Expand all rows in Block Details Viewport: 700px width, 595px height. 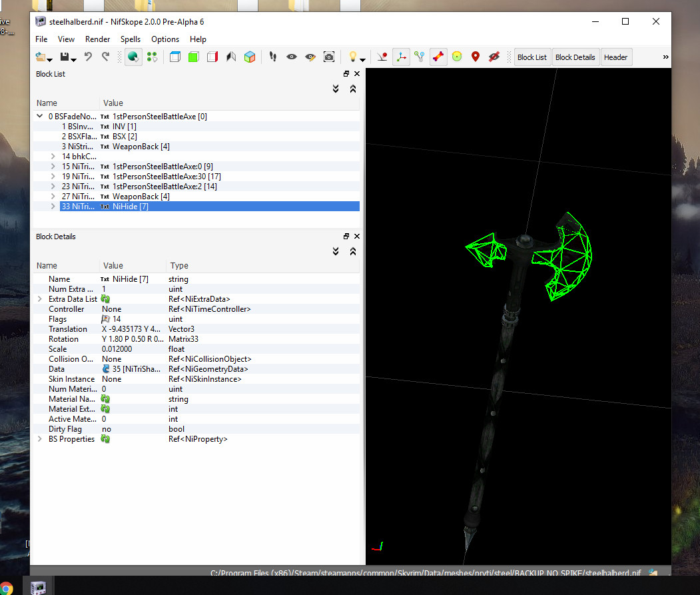pos(336,251)
